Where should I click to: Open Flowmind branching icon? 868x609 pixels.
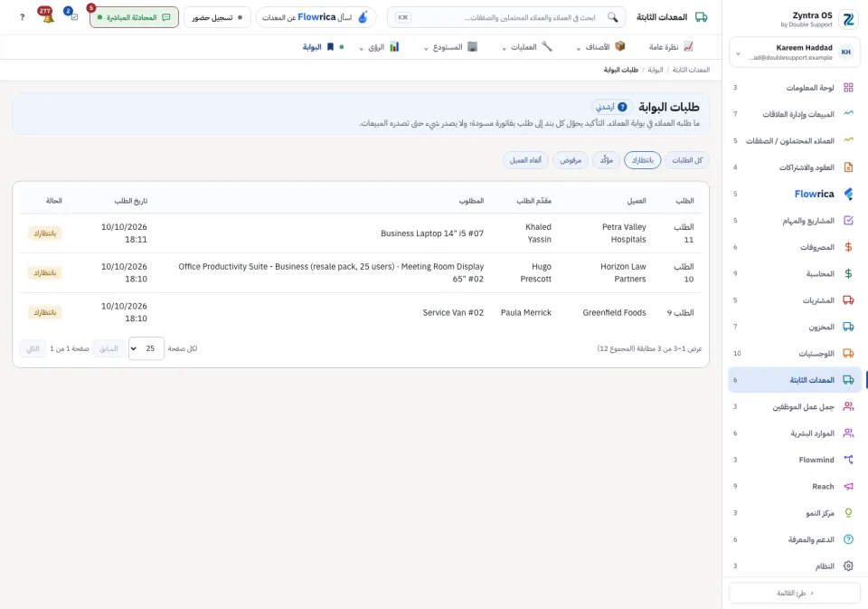(x=848, y=460)
